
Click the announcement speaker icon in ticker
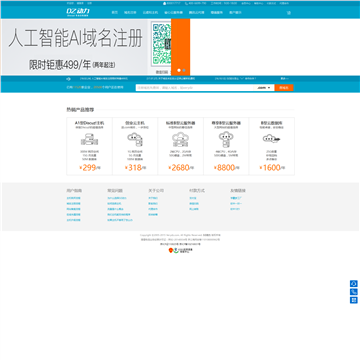(68, 79)
